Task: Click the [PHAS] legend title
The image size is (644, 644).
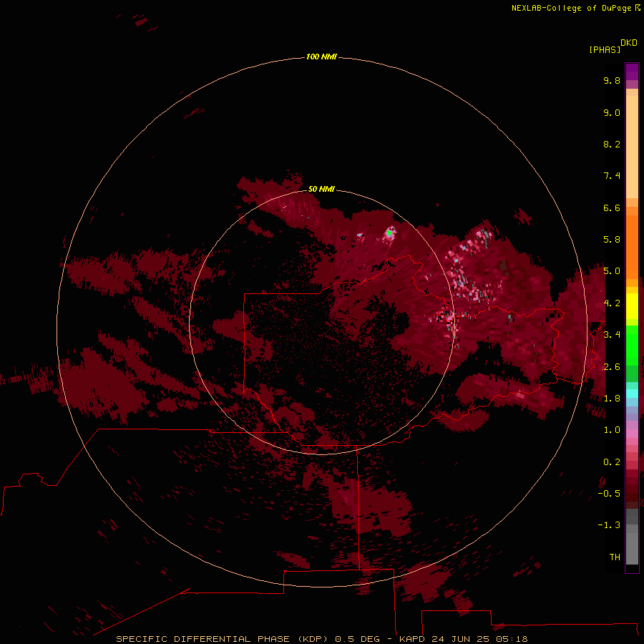Action: pyautogui.click(x=605, y=50)
